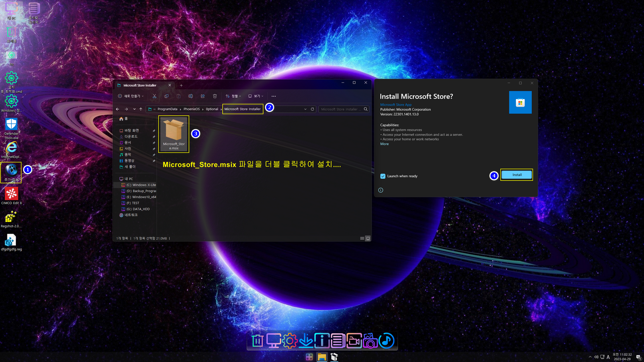This screenshot has width=644, height=362.
Task: Click the app installer box taskbar icon
Action: click(x=334, y=357)
